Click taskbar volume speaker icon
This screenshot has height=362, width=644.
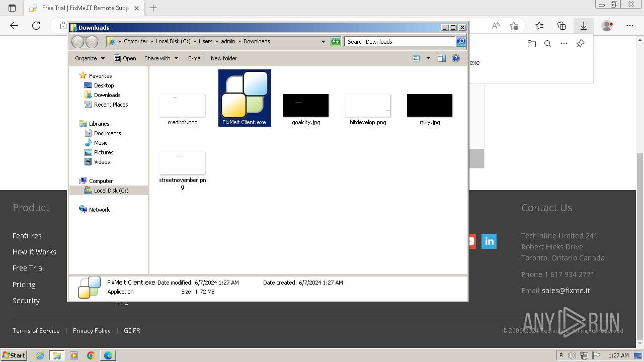572,355
